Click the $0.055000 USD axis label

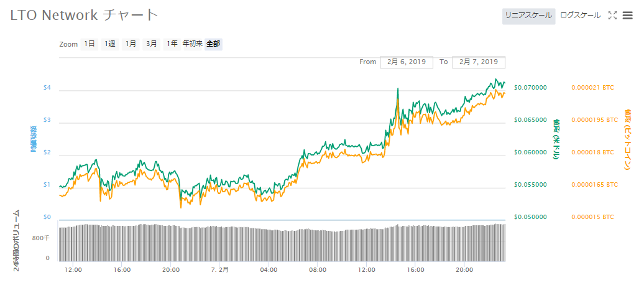(531, 185)
